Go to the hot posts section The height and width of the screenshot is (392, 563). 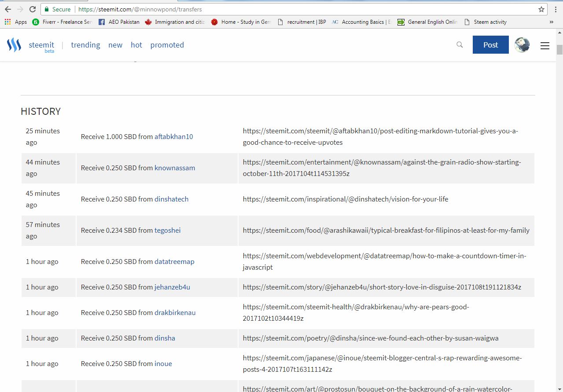tap(136, 45)
